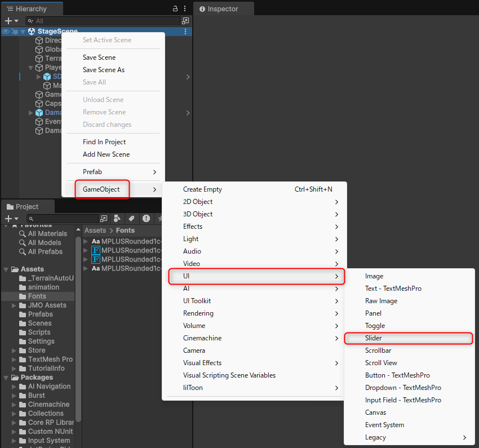This screenshot has width=479, height=448.
Task: Expand the JMO Assets folder arrow
Action: pyautogui.click(x=15, y=305)
